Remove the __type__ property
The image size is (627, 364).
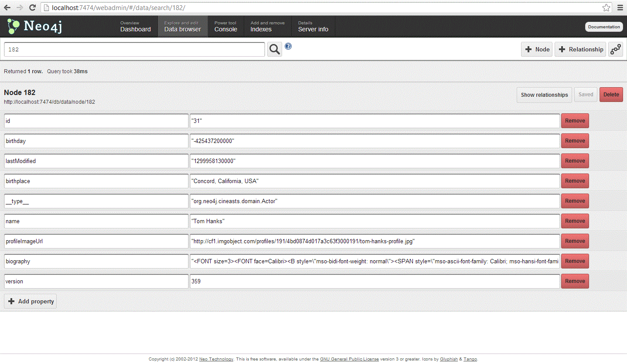tap(575, 201)
